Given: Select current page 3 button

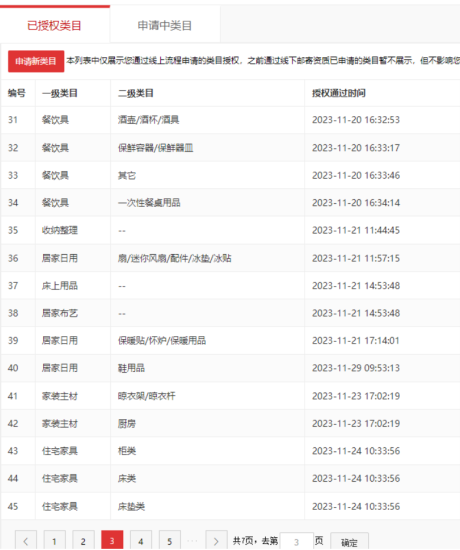Looking at the screenshot, I should click(x=112, y=540).
